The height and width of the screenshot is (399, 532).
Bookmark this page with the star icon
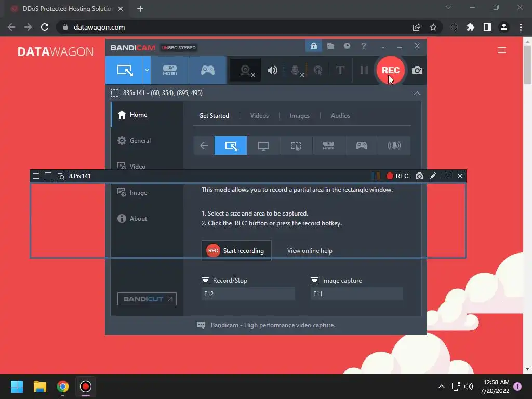pos(433,27)
